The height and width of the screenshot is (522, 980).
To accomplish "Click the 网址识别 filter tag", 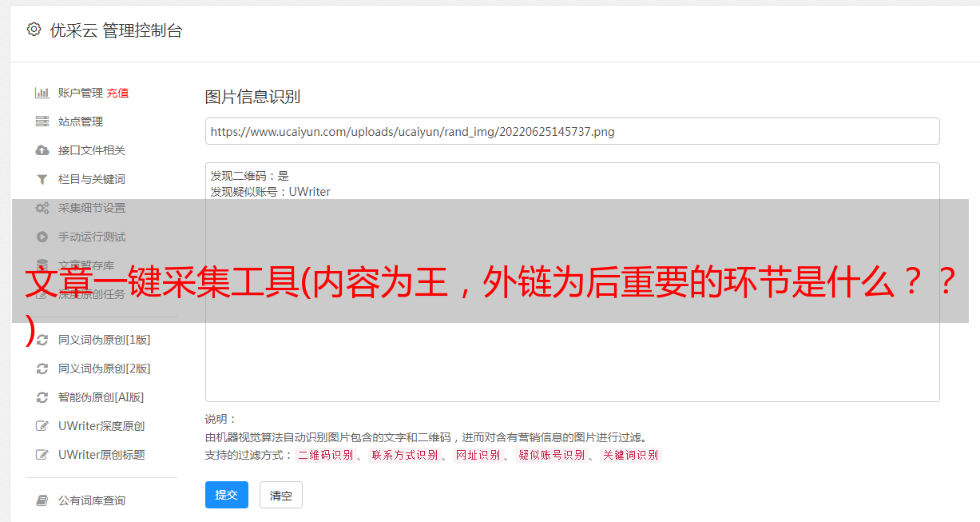I will [478, 455].
